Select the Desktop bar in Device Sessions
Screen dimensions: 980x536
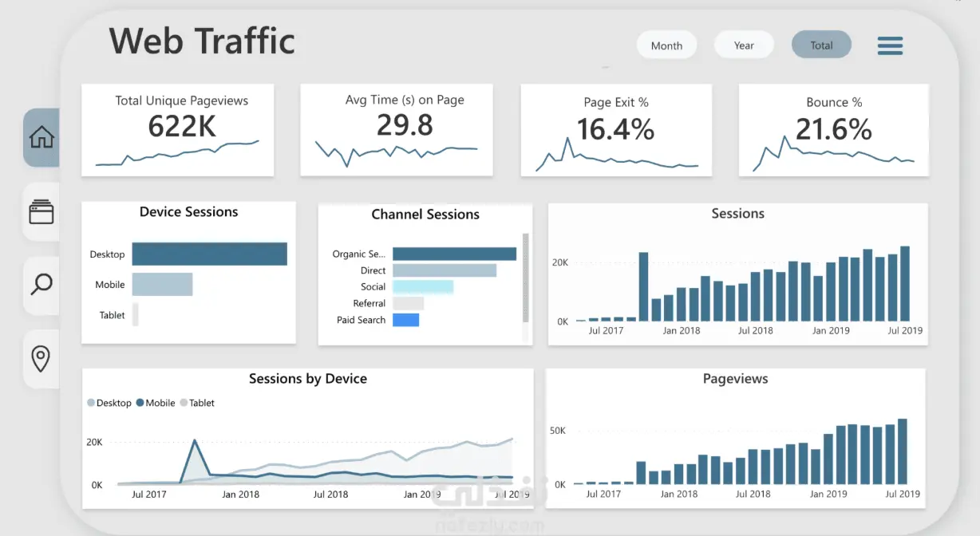[209, 254]
